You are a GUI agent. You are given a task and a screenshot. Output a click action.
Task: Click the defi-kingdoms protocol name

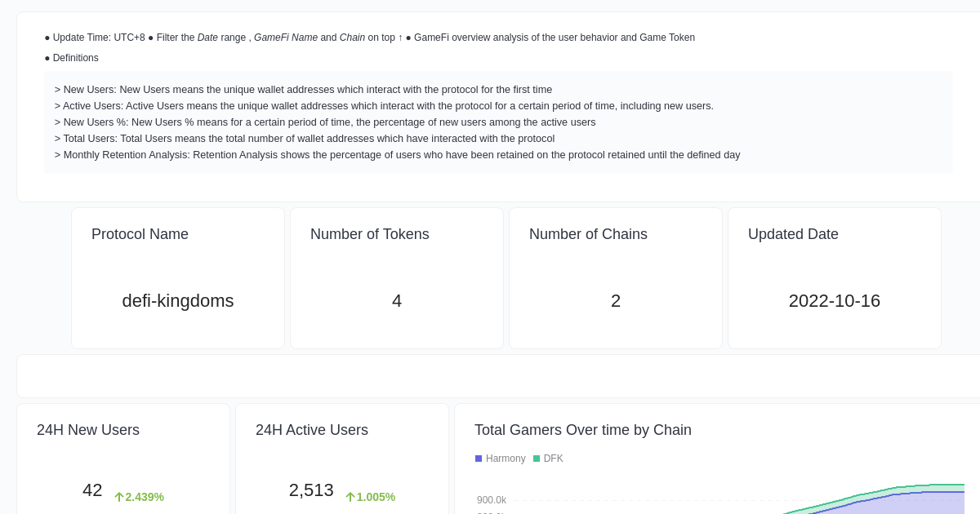(178, 301)
